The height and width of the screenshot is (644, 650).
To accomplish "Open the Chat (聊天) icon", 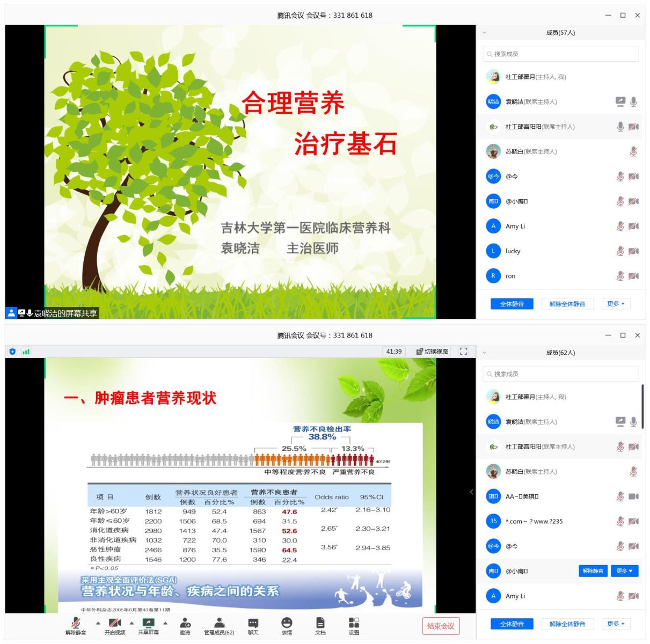I will click(253, 624).
